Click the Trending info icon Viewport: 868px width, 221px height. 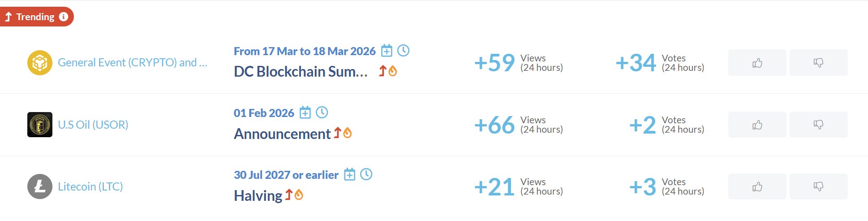(64, 17)
